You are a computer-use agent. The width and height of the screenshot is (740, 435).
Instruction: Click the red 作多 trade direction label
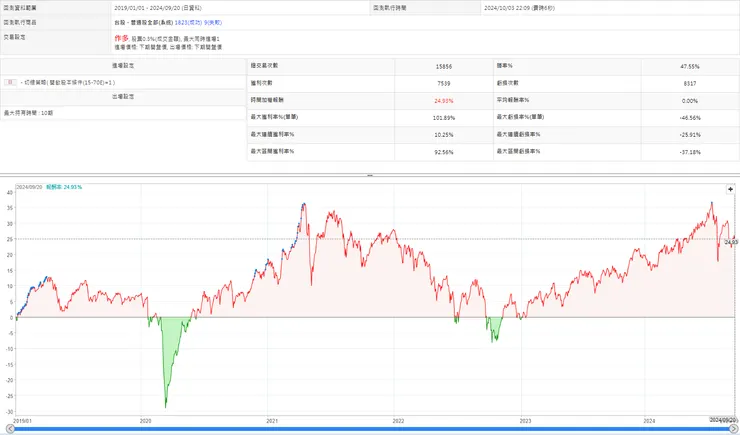pyautogui.click(x=121, y=38)
